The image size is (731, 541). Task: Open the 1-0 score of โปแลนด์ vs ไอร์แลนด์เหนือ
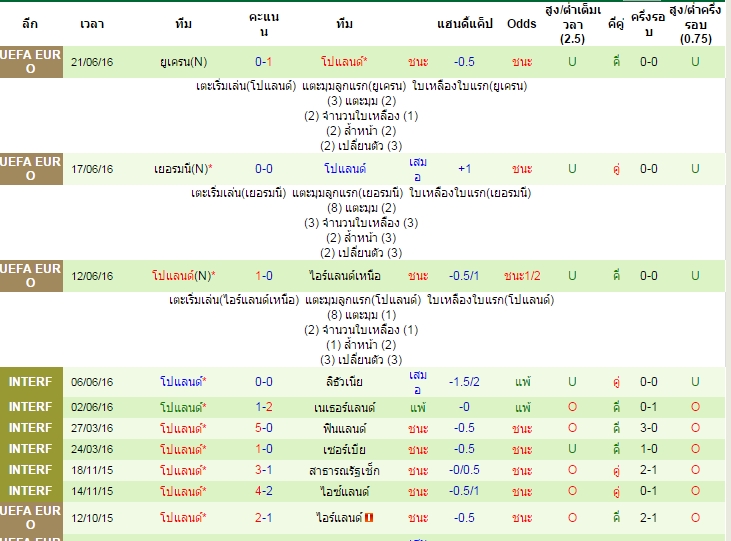click(x=263, y=276)
